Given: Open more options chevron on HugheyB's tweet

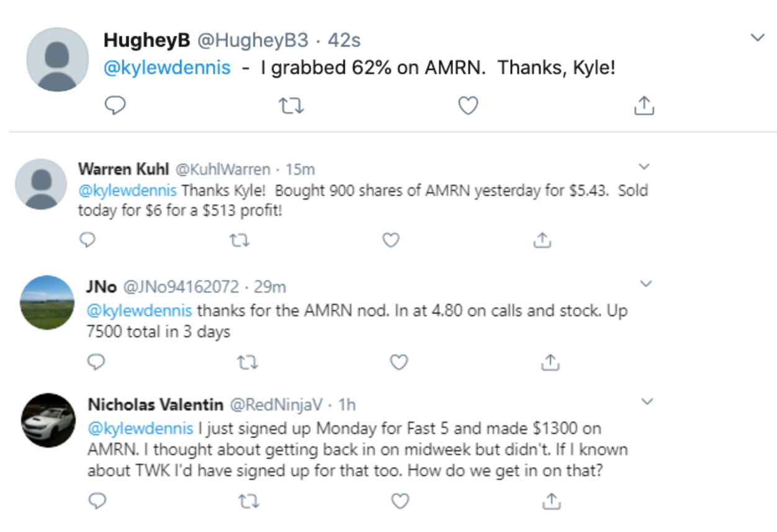Looking at the screenshot, I should click(757, 38).
